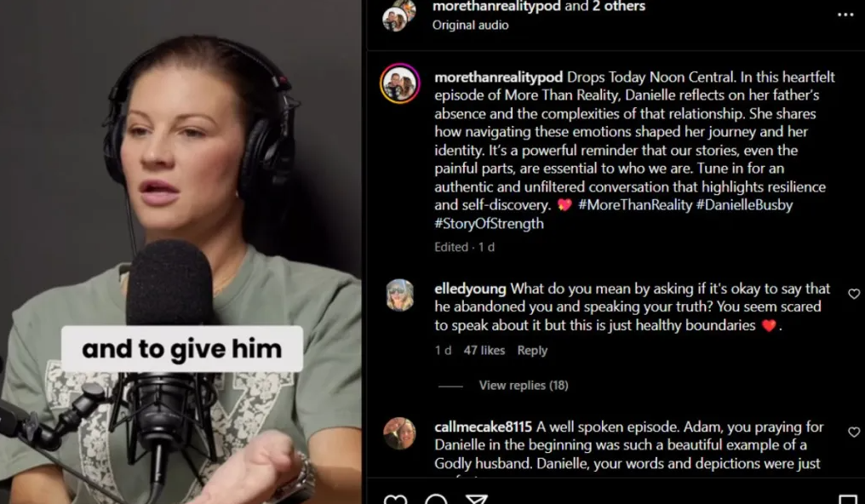Open the #DanielleBusby hashtag

(x=744, y=205)
